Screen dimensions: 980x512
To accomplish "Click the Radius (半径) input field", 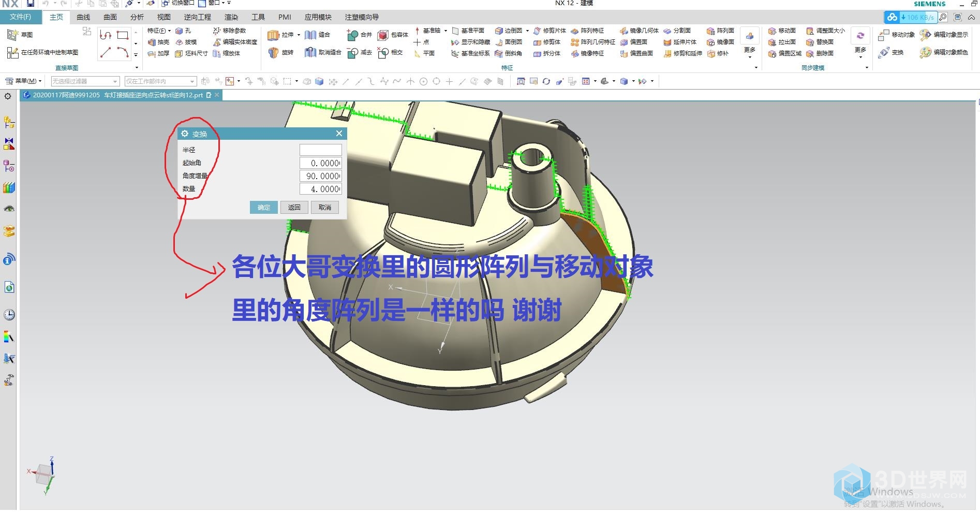I will pyautogui.click(x=321, y=150).
